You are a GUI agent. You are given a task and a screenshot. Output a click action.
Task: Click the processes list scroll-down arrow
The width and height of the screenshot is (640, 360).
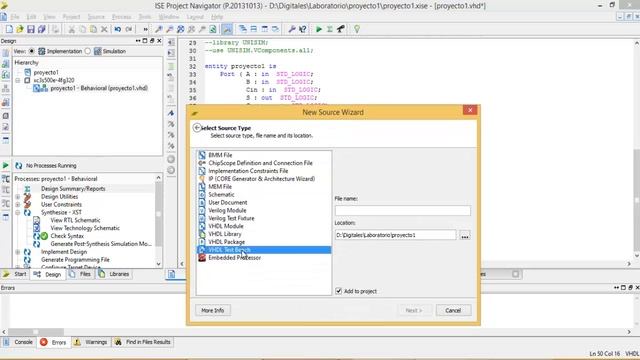[158, 264]
